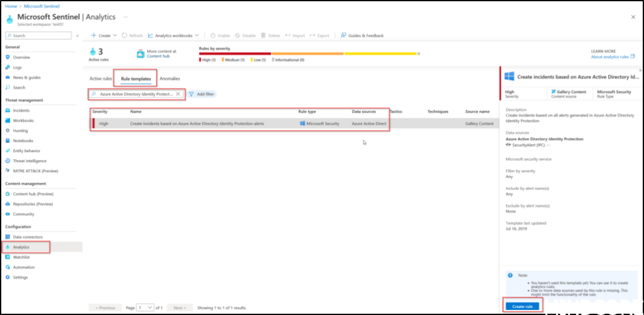Viewport: 644px width, 315px height.
Task: Open Guides & Feedback
Action: click(x=362, y=36)
